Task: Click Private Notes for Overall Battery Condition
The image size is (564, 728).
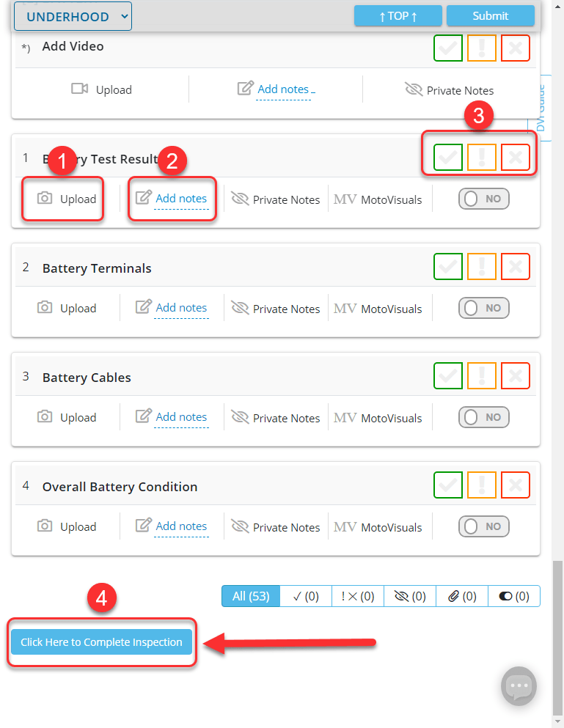Action: 276,527
